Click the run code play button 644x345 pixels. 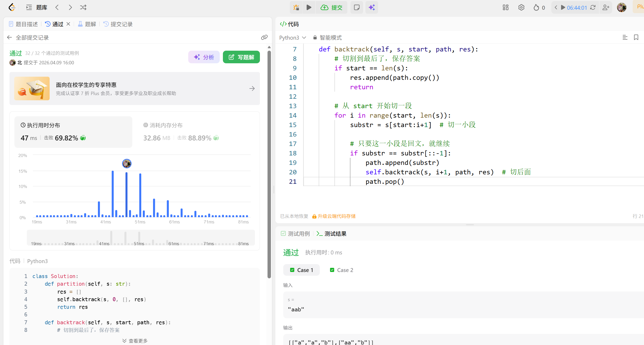(x=309, y=7)
